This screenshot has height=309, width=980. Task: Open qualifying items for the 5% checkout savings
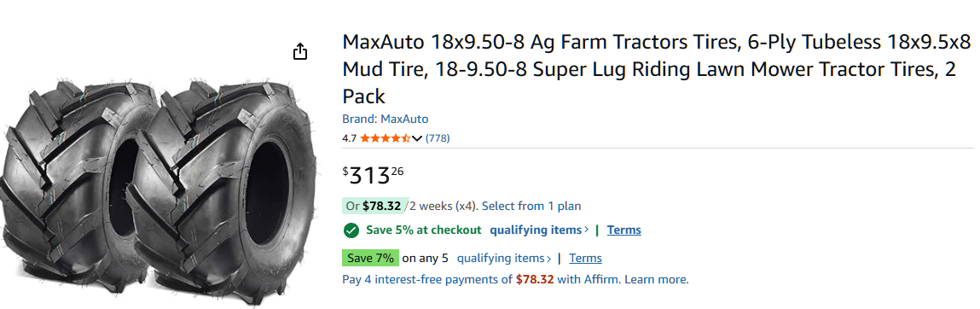(539, 230)
